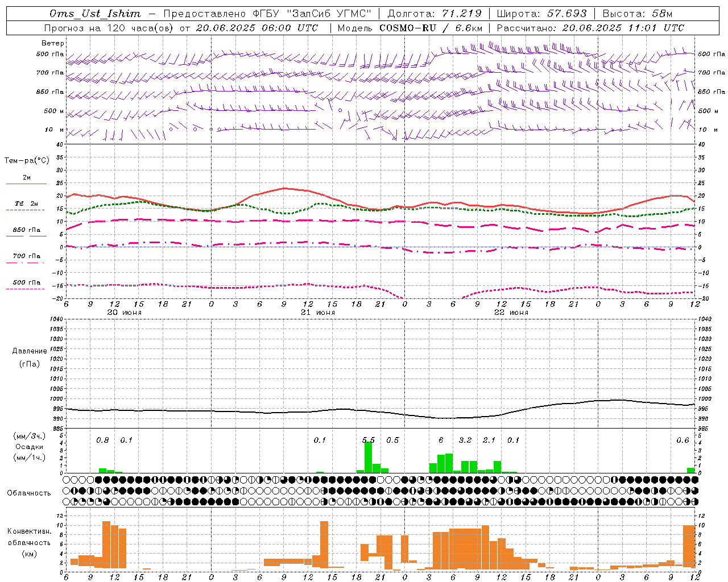Select the 21 июня date label
The width and height of the screenshot is (728, 582).
pyautogui.click(x=317, y=313)
